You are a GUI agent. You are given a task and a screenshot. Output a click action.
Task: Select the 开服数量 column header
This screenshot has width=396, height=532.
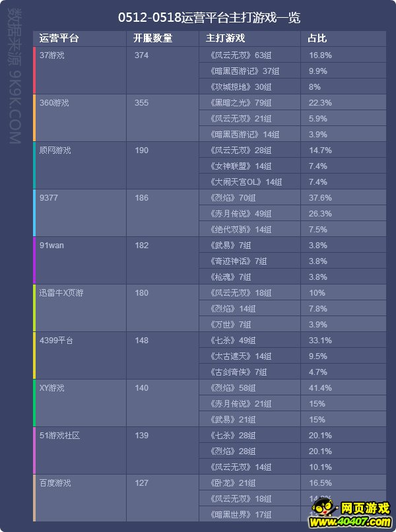coord(152,38)
